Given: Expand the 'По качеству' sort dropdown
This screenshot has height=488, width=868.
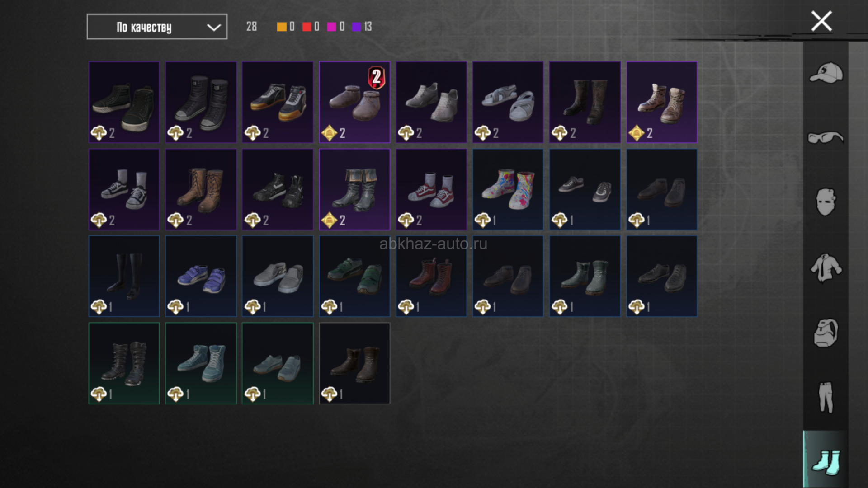Looking at the screenshot, I should click(157, 27).
